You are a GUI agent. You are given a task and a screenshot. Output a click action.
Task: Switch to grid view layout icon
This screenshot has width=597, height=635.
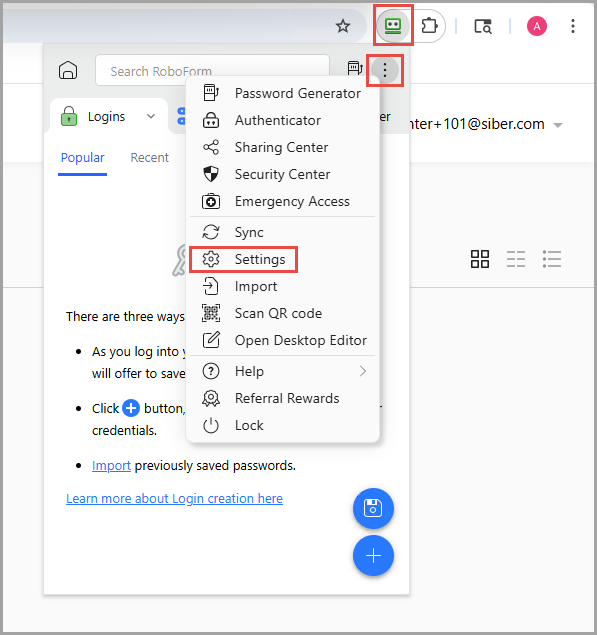click(x=480, y=259)
